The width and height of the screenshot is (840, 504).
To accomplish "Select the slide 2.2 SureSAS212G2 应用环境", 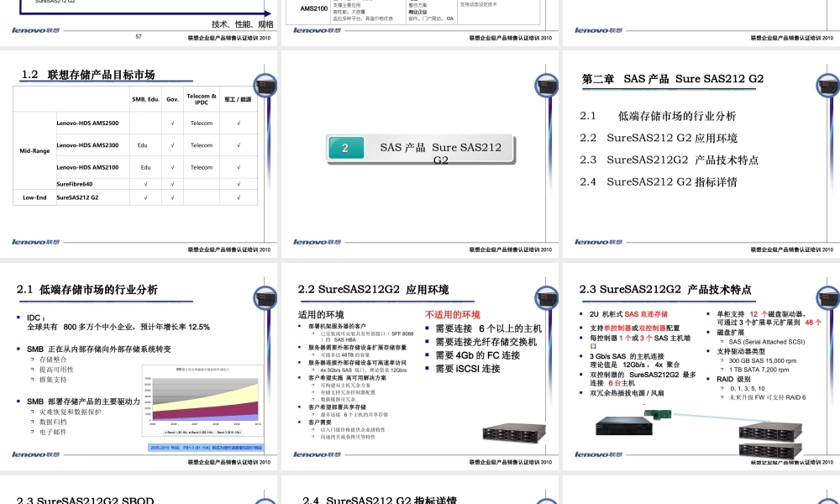I will point(419,366).
